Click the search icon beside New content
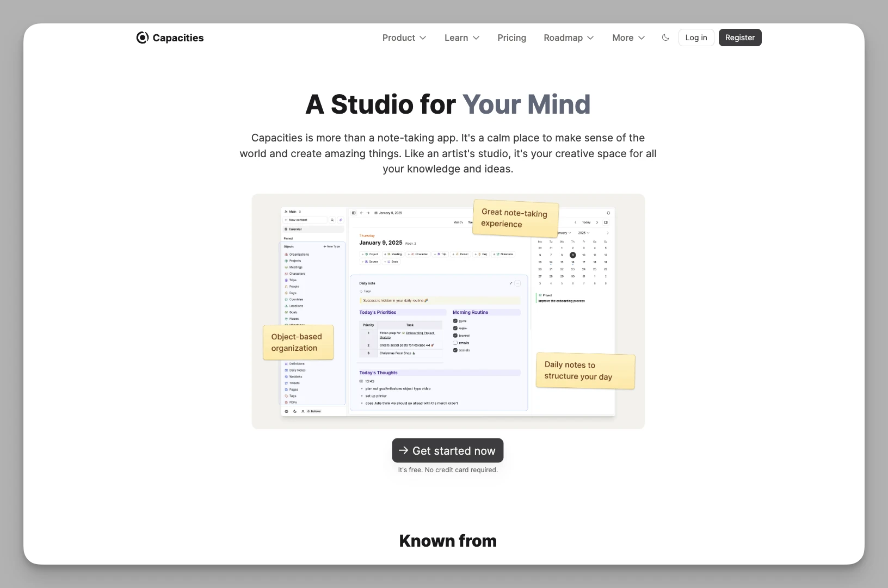 coord(332,220)
